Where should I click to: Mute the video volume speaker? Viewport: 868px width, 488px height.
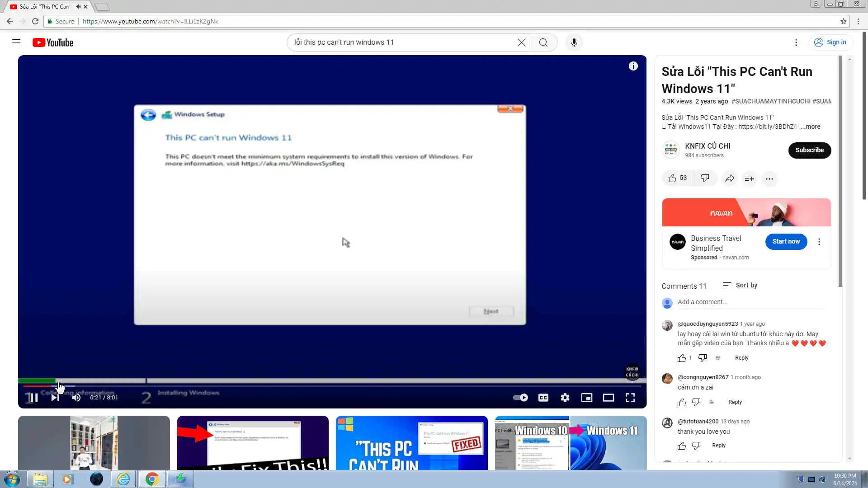(x=76, y=398)
